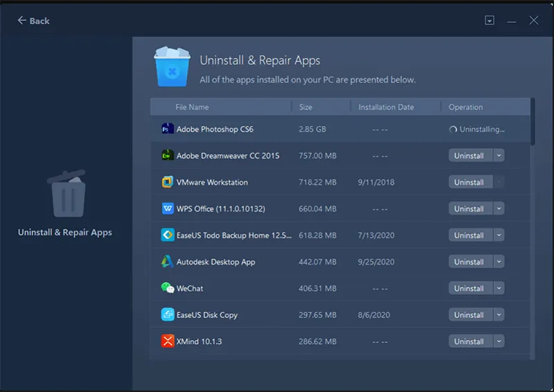The image size is (554, 392).
Task: Click the 718.22 MB size value
Action: (x=318, y=182)
